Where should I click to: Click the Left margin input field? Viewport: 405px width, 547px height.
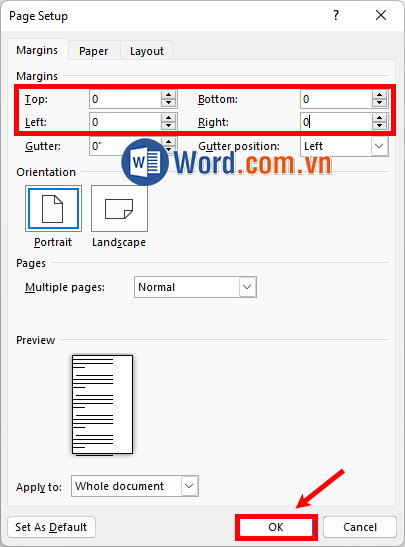(125, 122)
